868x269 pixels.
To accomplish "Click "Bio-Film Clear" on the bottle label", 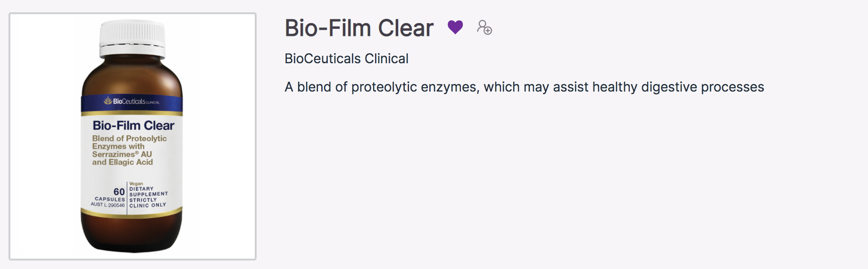I will pyautogui.click(x=134, y=126).
